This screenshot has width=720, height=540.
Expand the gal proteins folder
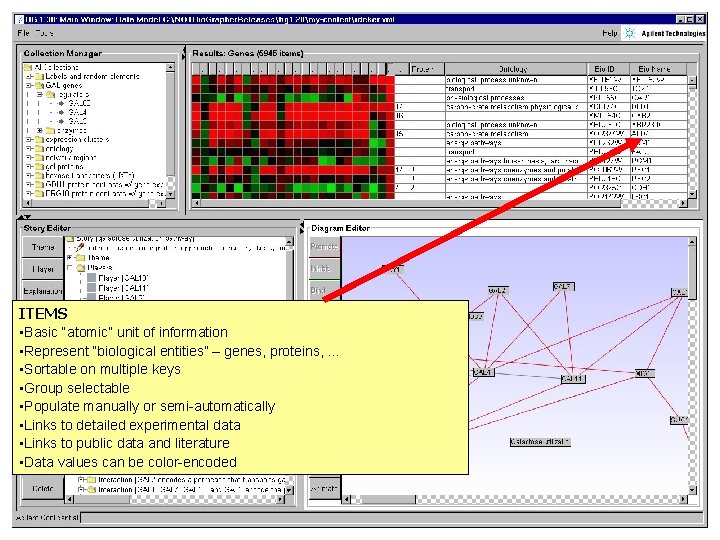point(29,167)
